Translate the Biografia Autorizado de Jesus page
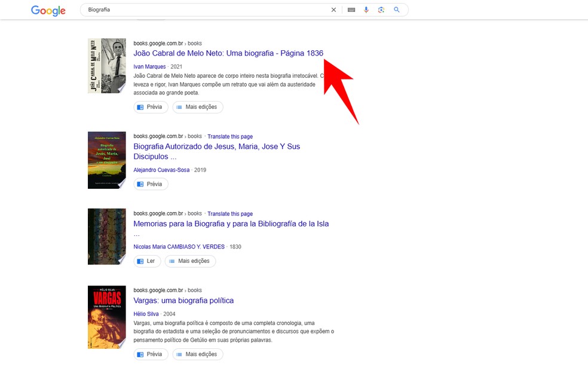This screenshot has height=368, width=588. [230, 136]
